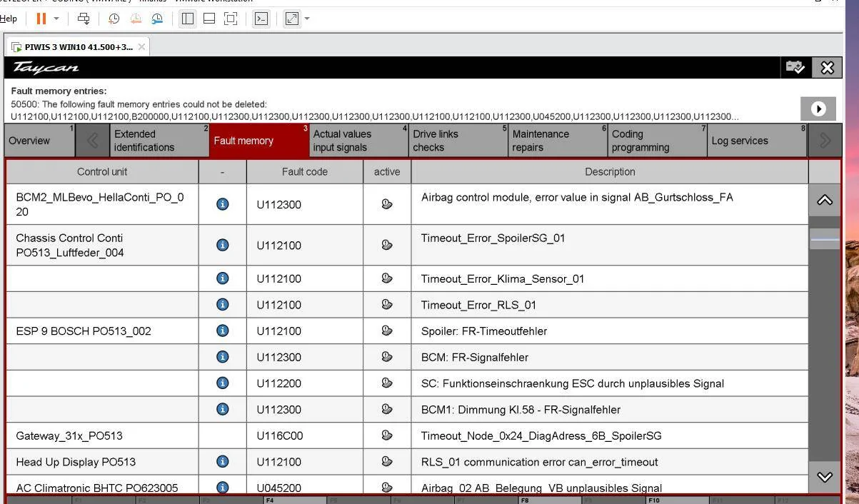Select the Fault memory tab
This screenshot has height=504, width=859.
[260, 141]
